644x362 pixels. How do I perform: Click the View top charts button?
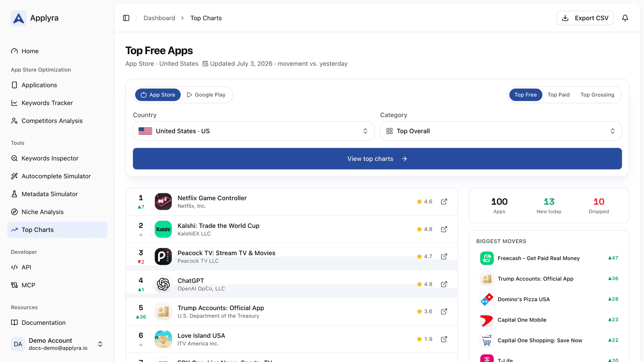377,159
